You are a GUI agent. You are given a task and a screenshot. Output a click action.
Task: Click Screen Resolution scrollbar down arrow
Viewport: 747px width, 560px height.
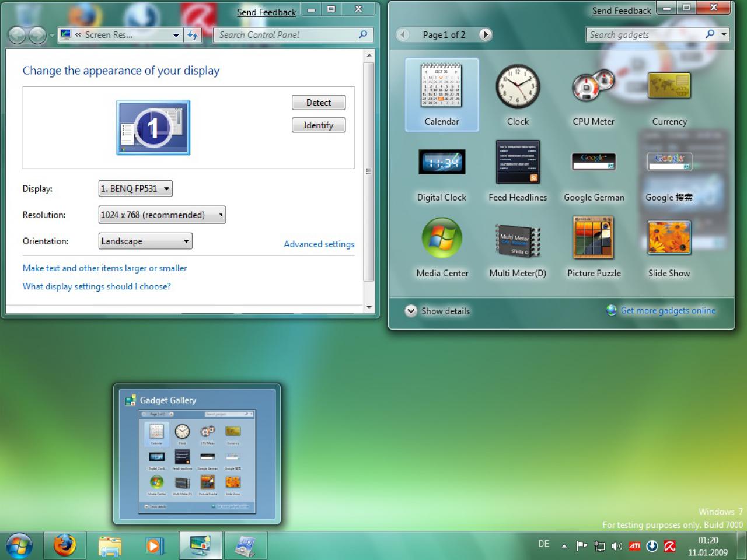[x=369, y=307]
